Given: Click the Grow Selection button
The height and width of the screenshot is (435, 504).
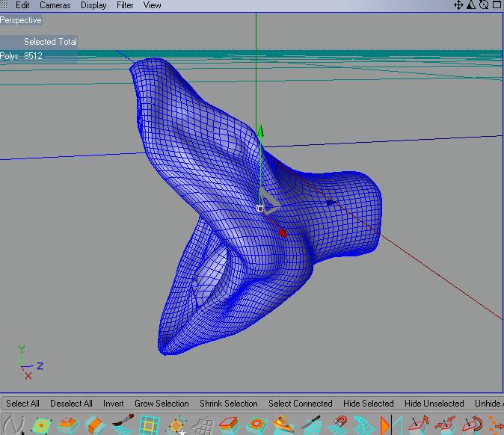Looking at the screenshot, I should coord(162,404).
